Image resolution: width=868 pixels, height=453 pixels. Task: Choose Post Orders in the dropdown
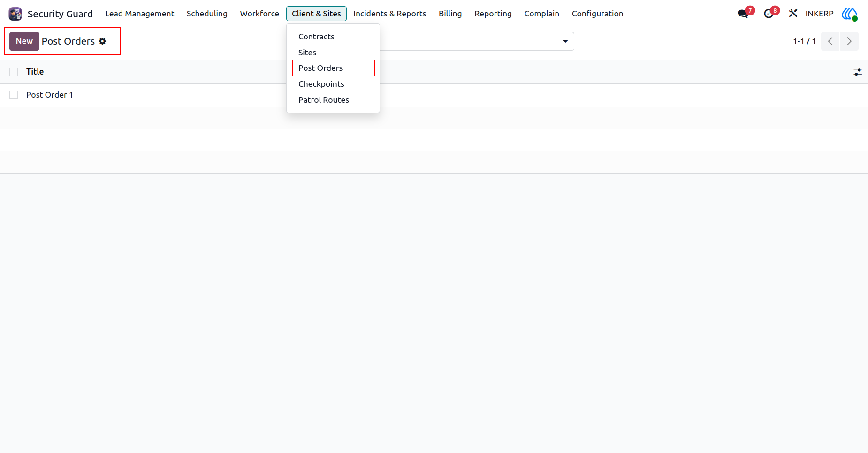333,68
